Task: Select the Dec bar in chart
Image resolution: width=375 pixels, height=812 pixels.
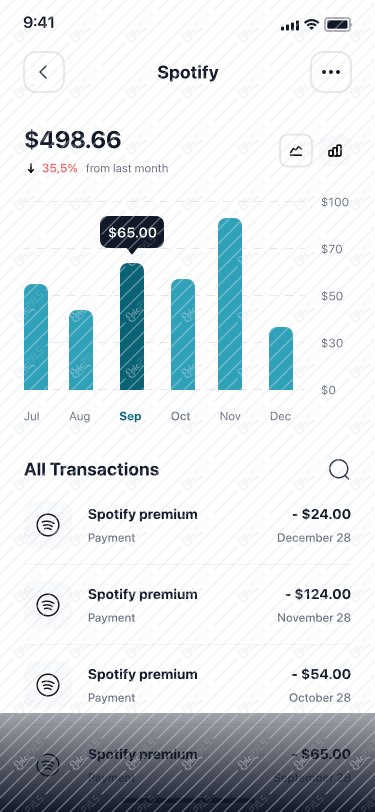Action: coord(281,358)
